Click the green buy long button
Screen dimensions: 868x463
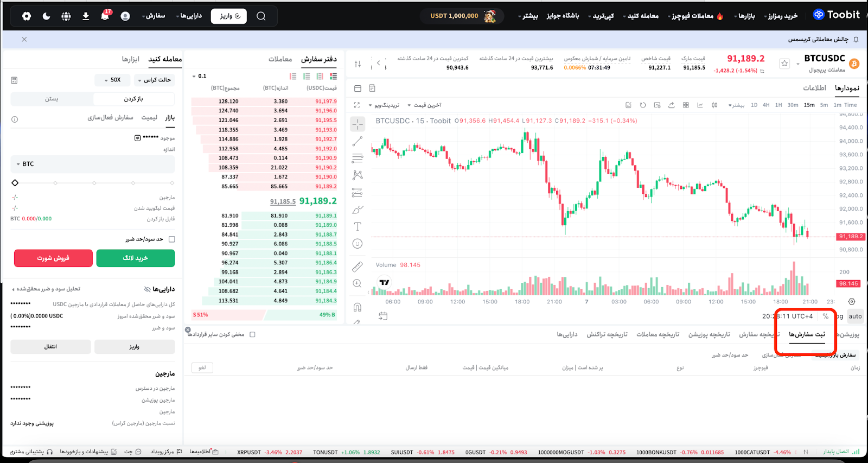point(136,258)
